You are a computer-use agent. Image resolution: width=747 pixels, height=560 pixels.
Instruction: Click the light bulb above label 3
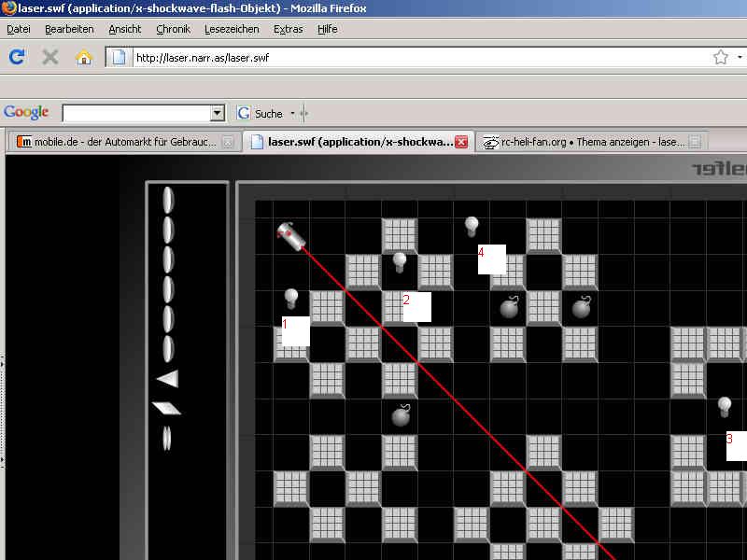(724, 407)
